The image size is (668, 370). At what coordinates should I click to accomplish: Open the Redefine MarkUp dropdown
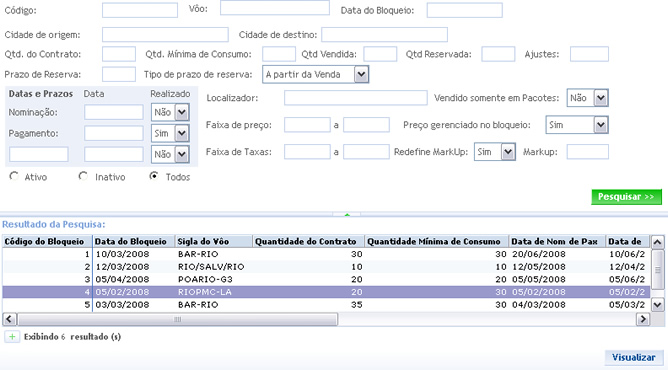coord(508,152)
